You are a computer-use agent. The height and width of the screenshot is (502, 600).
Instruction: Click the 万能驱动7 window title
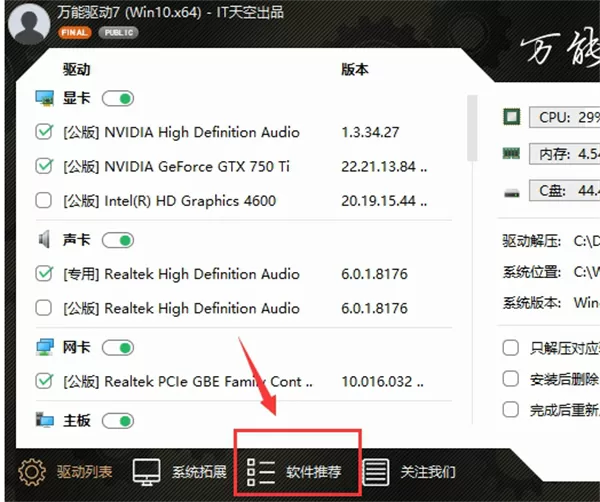point(171,12)
